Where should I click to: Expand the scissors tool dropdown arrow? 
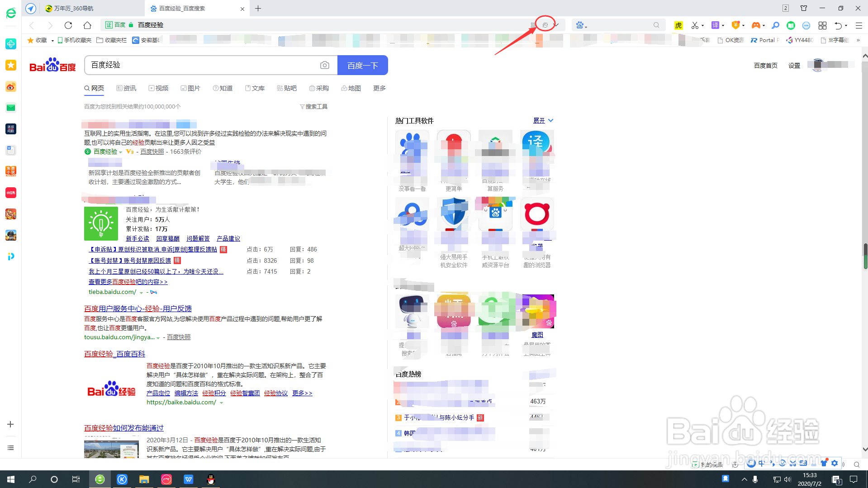702,26
